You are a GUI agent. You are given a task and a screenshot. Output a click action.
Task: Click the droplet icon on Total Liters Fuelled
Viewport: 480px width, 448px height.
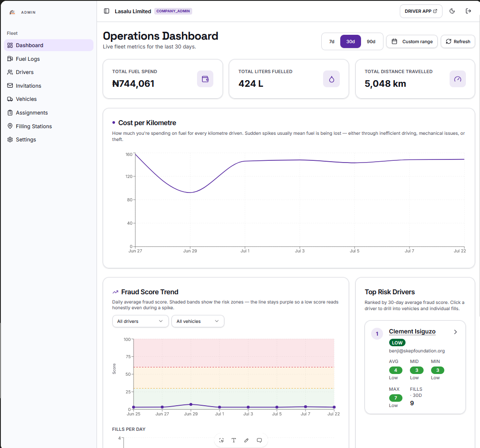331,79
